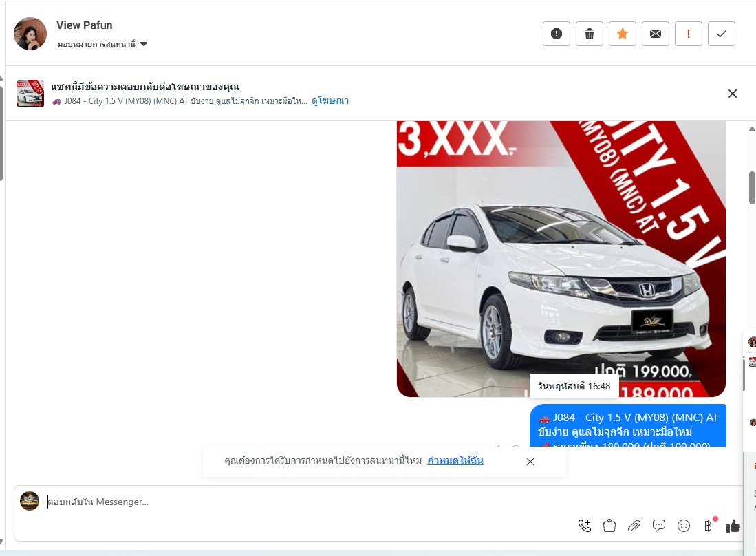The image size is (756, 556).
Task: Focus the ตอบกลับใน Messenger reply field
Action: 309,502
